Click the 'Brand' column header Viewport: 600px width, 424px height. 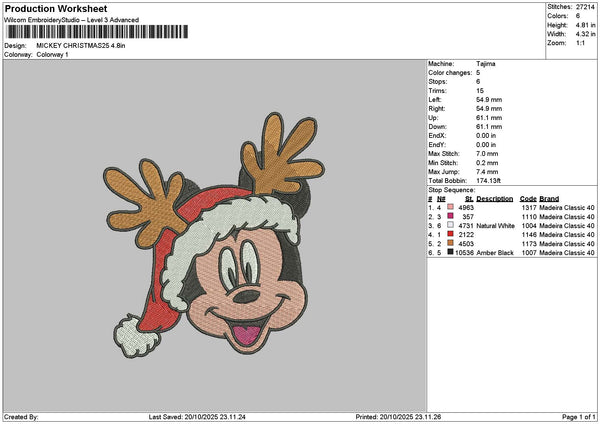tap(549, 199)
